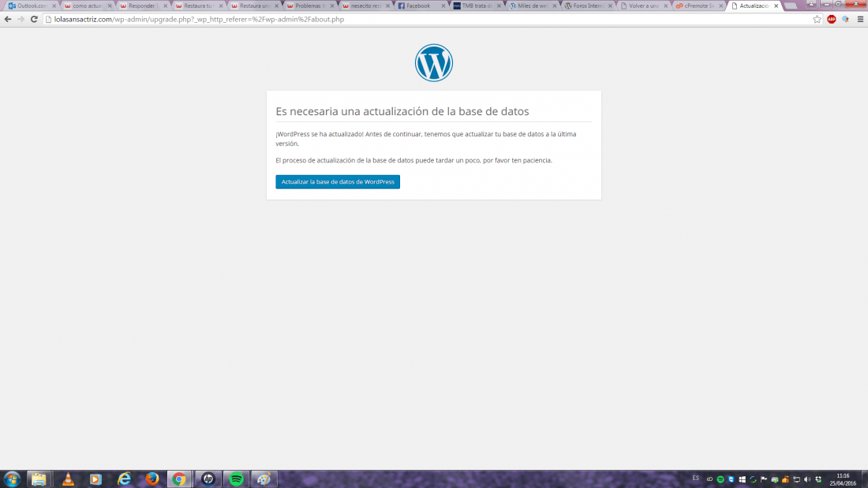Click the extension icon next to ABP

845,20
